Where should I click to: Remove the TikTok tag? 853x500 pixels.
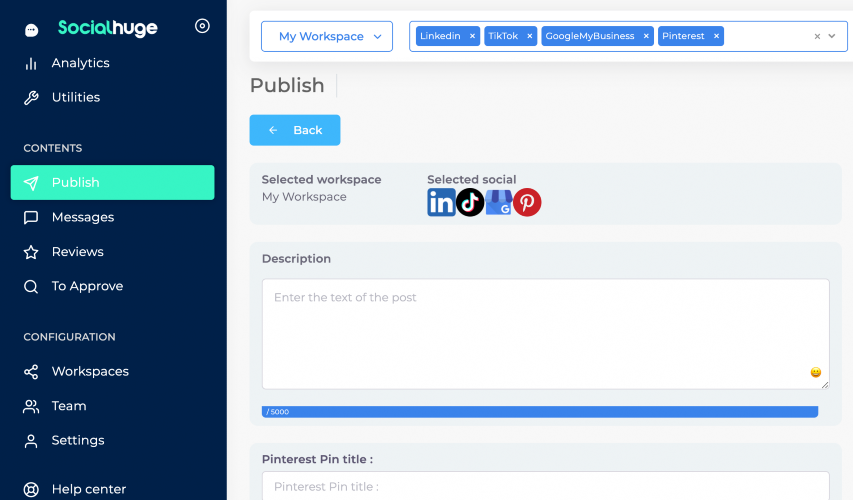[x=529, y=36]
